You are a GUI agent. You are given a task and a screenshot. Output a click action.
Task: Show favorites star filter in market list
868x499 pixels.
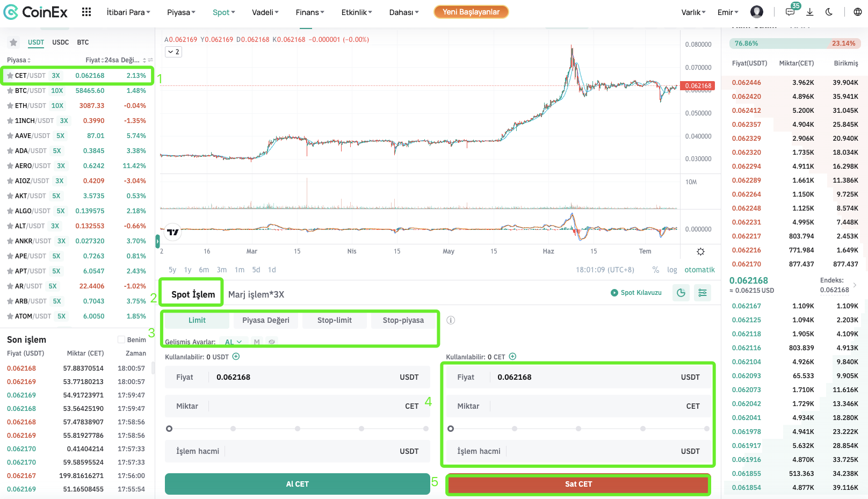tap(13, 42)
